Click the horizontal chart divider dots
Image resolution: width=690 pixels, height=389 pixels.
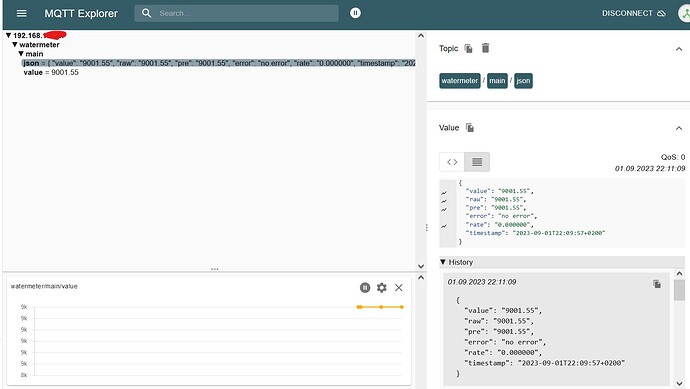[x=215, y=268]
